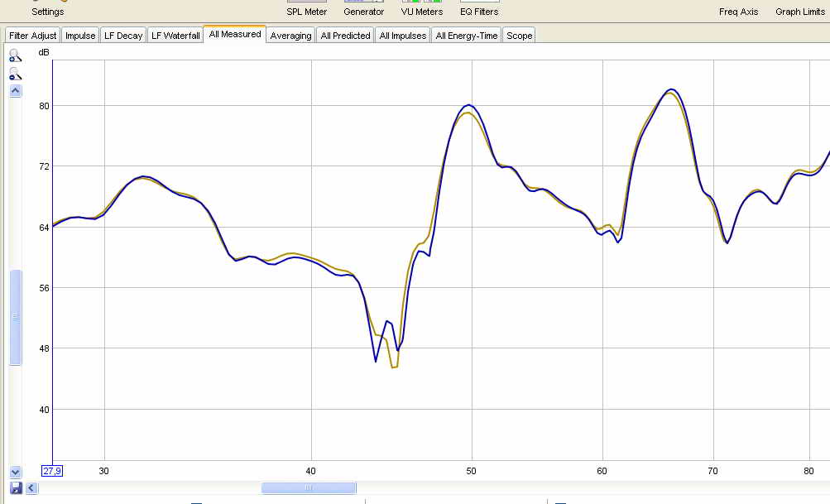
Task: Open the Scope tab
Action: (x=520, y=36)
